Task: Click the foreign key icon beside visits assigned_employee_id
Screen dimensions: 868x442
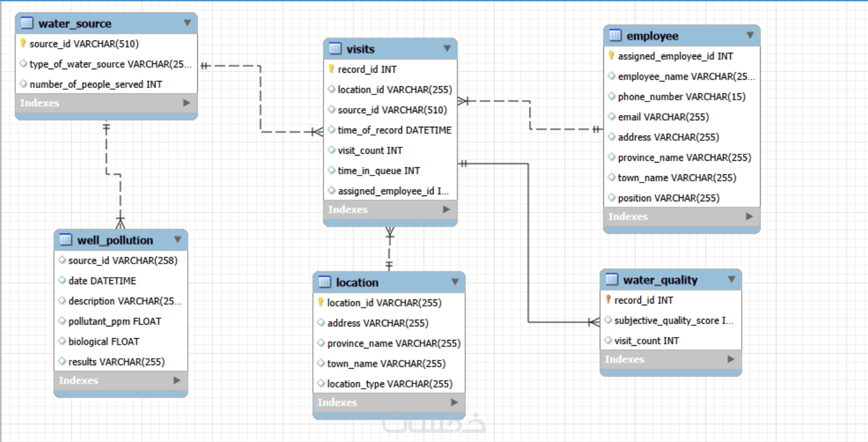Action: coord(332,191)
